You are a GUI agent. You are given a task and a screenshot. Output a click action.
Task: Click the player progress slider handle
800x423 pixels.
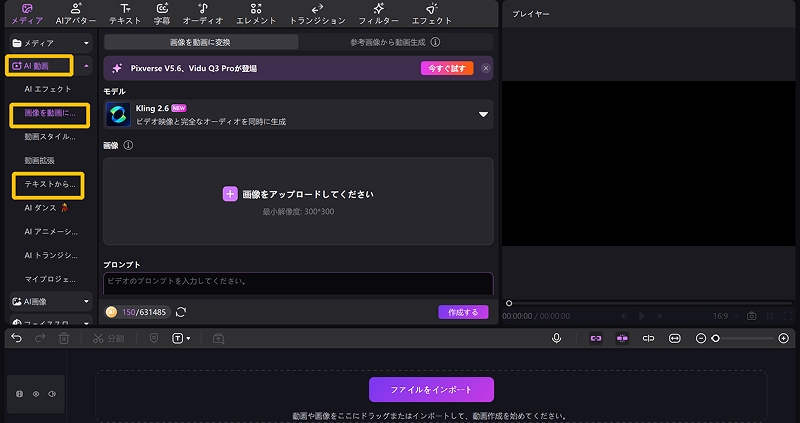point(509,303)
